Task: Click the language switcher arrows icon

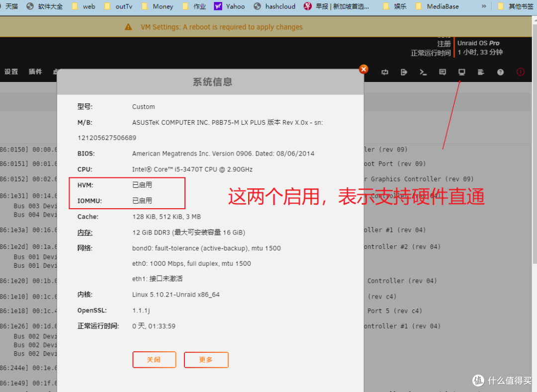Action: (385, 72)
